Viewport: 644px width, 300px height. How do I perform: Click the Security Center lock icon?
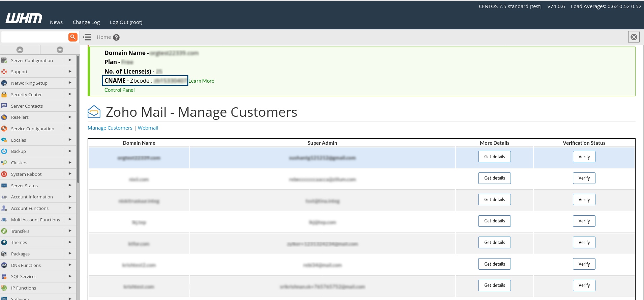point(4,94)
